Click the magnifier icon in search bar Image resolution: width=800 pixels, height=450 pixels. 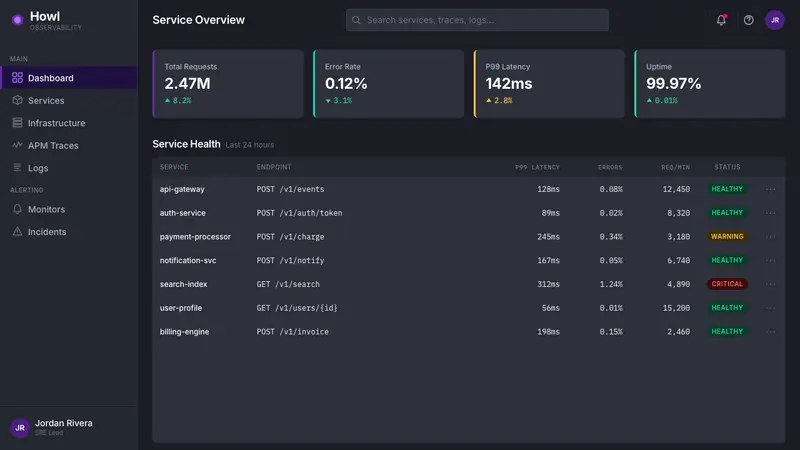tap(356, 20)
